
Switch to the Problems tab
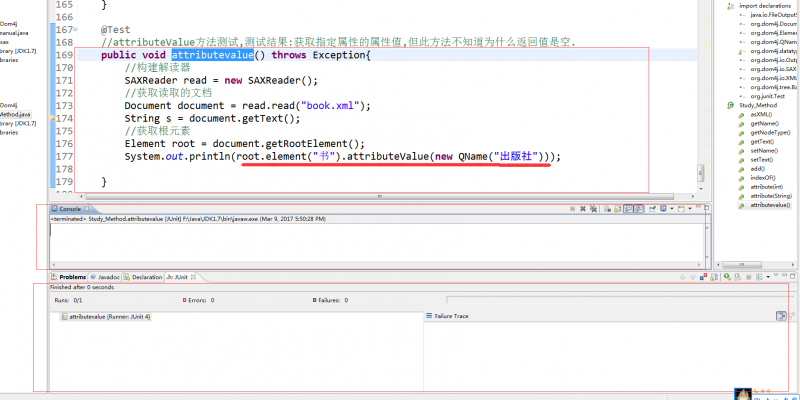click(70, 277)
